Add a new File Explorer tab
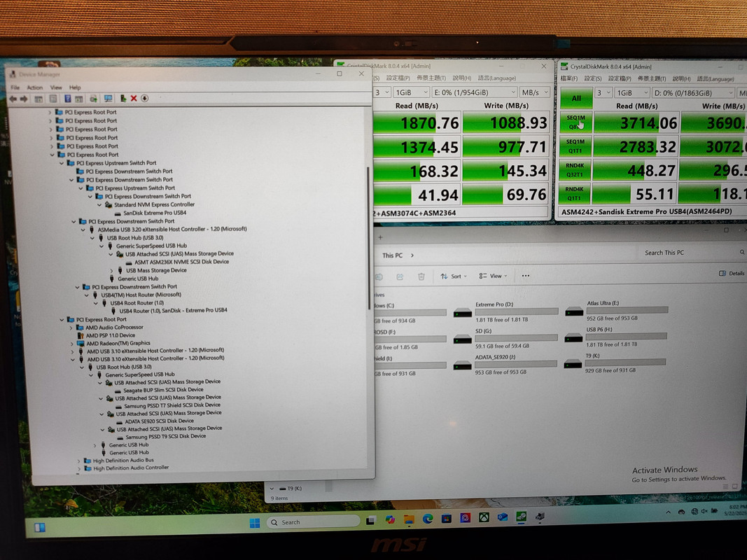Screen dimensions: 747x560 380,237
